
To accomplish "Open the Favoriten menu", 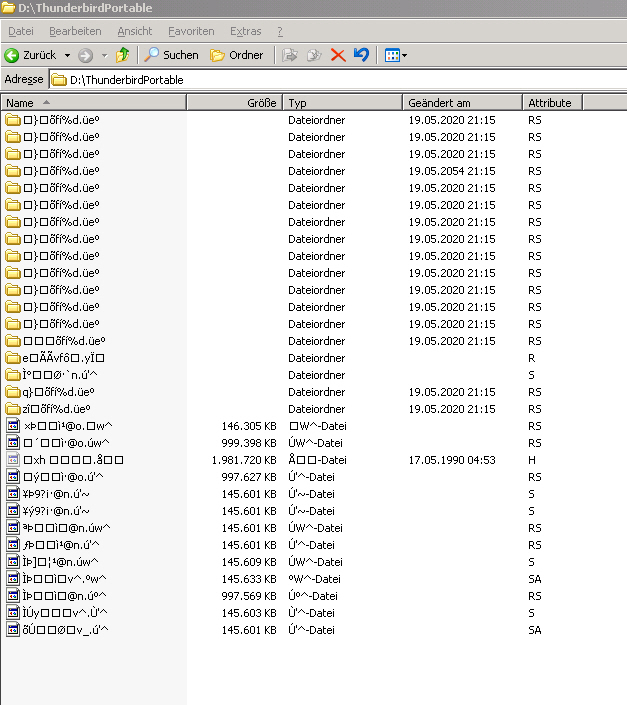I will coord(191,31).
